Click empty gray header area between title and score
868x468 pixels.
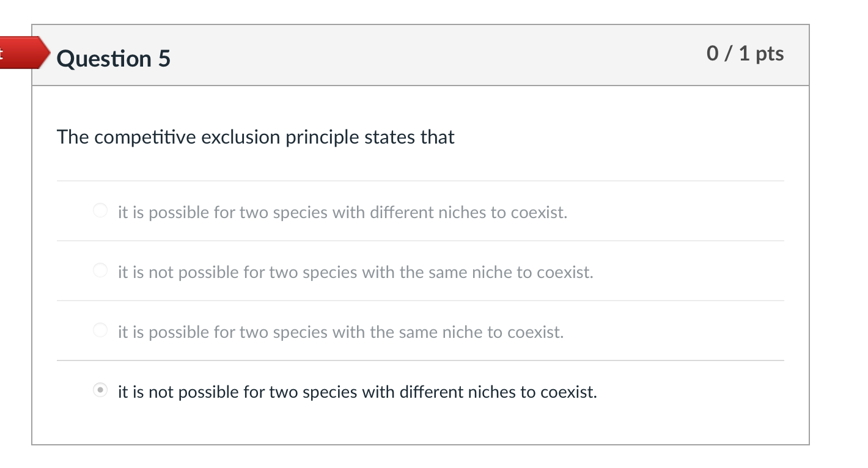point(428,55)
